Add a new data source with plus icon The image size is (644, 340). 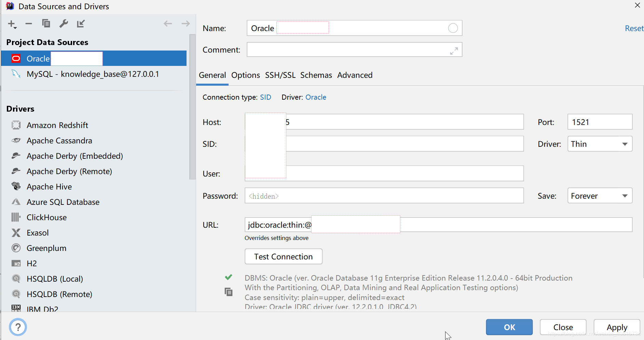[x=12, y=24]
